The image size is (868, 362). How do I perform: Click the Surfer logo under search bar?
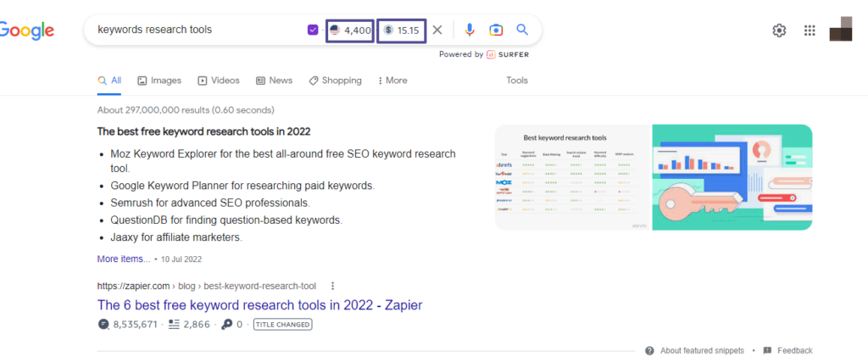click(x=508, y=54)
